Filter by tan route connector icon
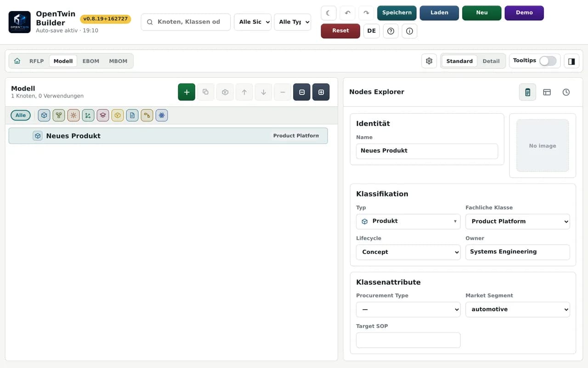The height and width of the screenshot is (368, 588). 147,115
